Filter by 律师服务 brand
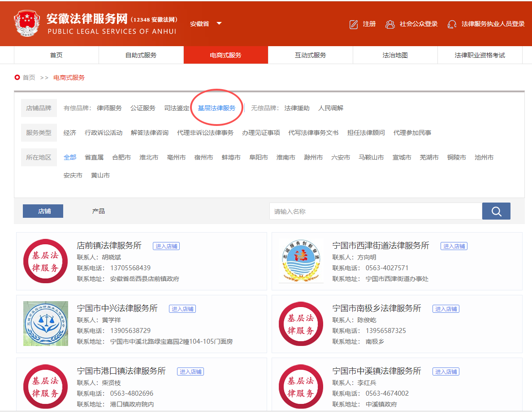532x419 pixels. click(x=109, y=108)
